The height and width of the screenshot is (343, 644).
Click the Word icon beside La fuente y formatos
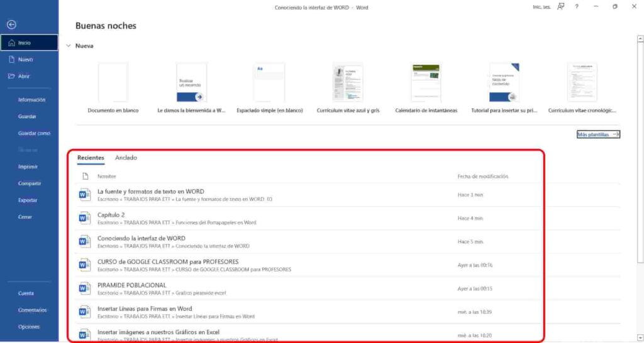[84, 194]
